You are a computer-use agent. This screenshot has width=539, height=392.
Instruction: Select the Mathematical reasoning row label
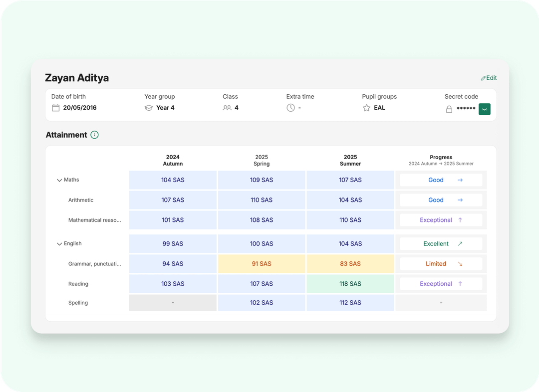pyautogui.click(x=94, y=220)
